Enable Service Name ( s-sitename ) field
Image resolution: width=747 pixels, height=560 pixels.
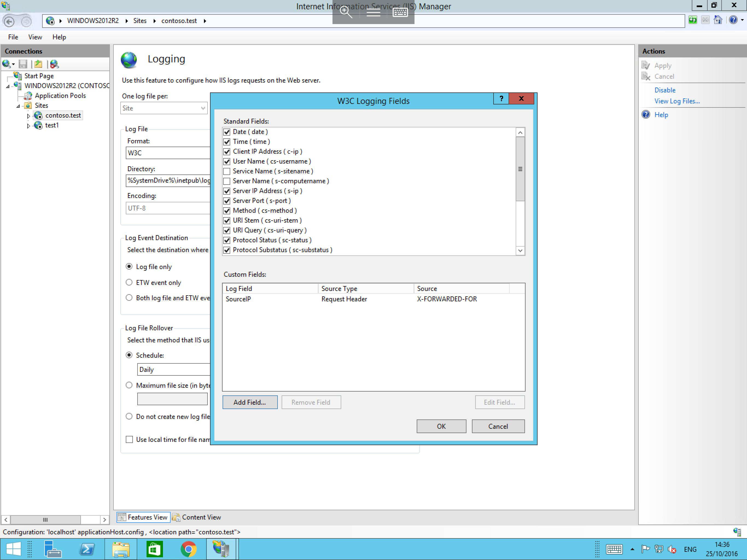click(227, 171)
